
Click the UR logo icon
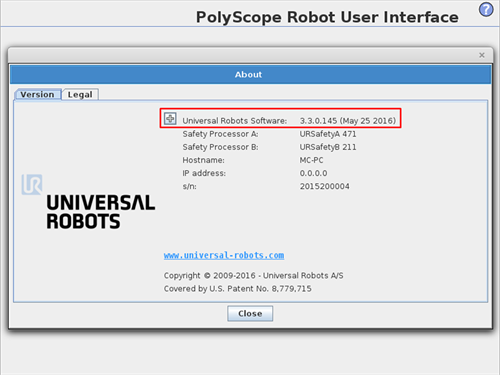coord(32,184)
